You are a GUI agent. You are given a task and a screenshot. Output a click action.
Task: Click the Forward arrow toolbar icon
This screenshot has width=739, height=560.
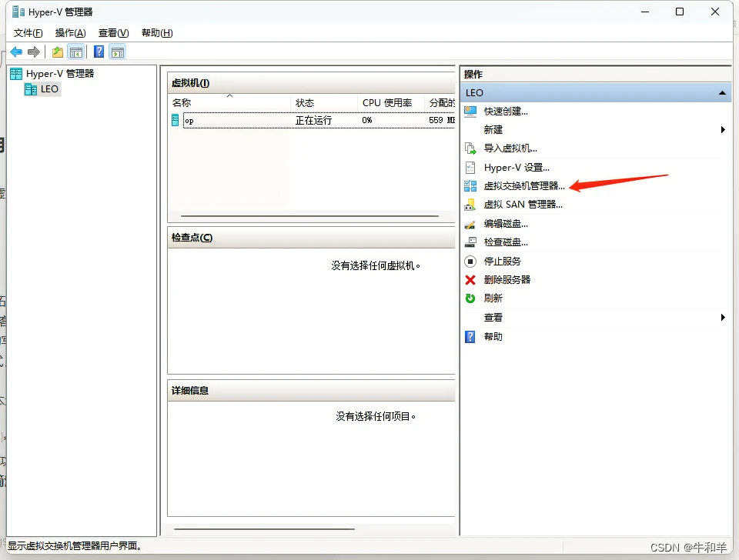point(33,52)
